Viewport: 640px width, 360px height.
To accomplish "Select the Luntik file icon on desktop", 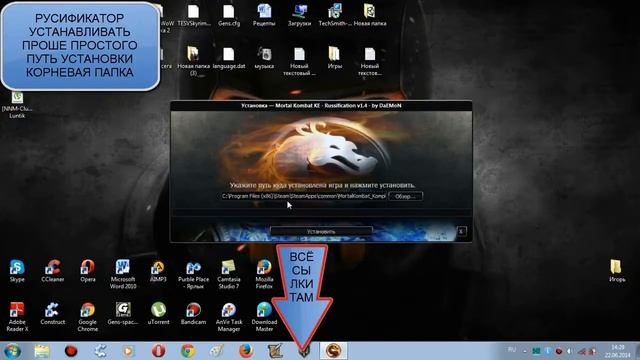I will 17,105.
